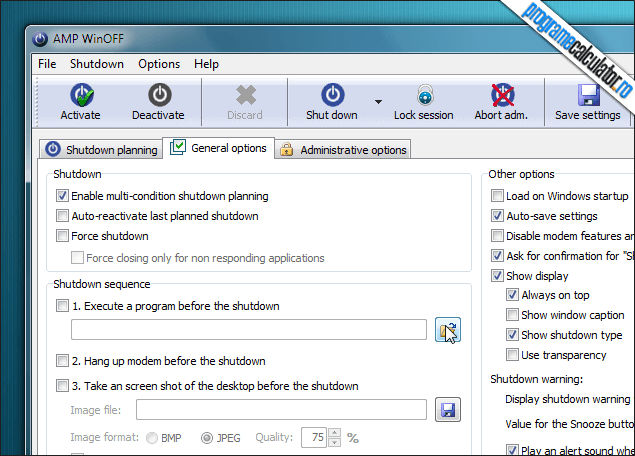The image size is (635, 456).
Task: Enable Use transparency checkbox
Action: [x=512, y=355]
